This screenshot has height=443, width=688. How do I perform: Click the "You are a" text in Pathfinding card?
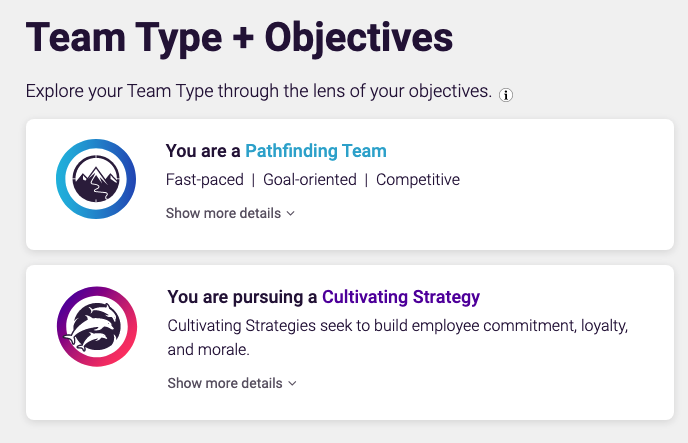(203, 151)
